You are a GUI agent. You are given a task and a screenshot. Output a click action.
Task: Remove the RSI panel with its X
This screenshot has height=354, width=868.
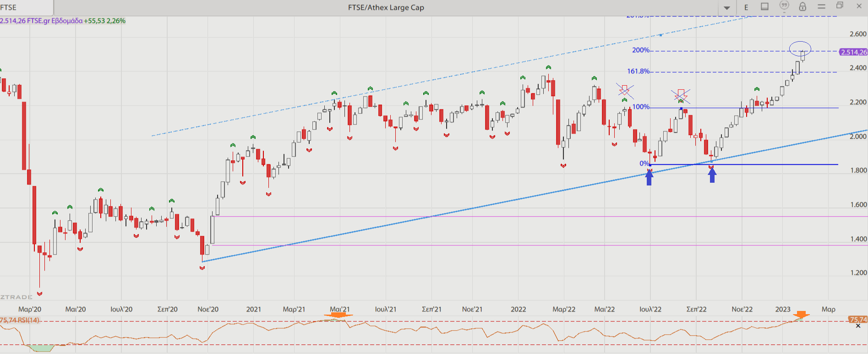[858, 326]
